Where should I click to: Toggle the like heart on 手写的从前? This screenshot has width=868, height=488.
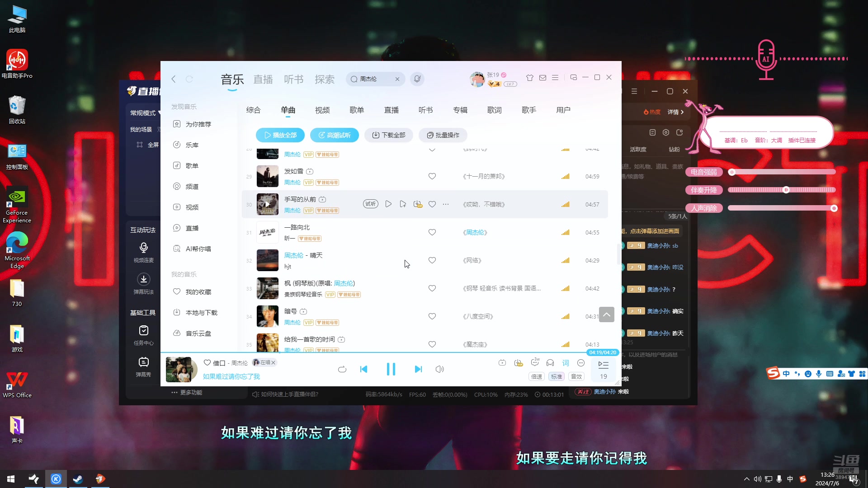pos(432,204)
